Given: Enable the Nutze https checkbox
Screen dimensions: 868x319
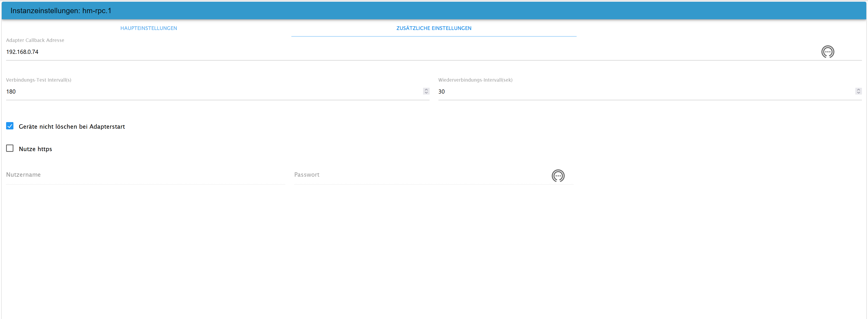Looking at the screenshot, I should (x=10, y=149).
